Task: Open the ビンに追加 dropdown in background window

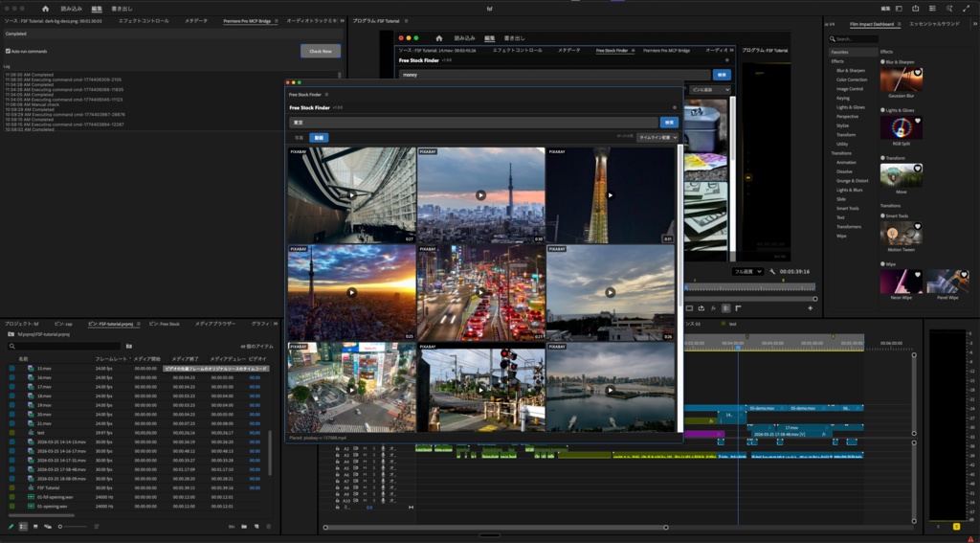Action: pyautogui.click(x=709, y=90)
